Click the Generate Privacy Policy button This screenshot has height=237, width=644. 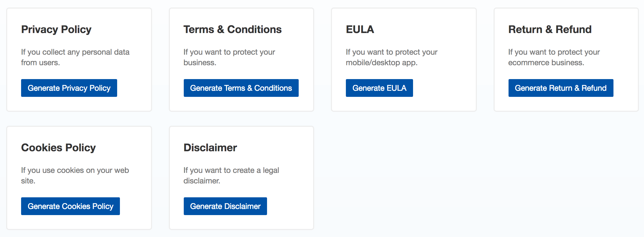[69, 88]
